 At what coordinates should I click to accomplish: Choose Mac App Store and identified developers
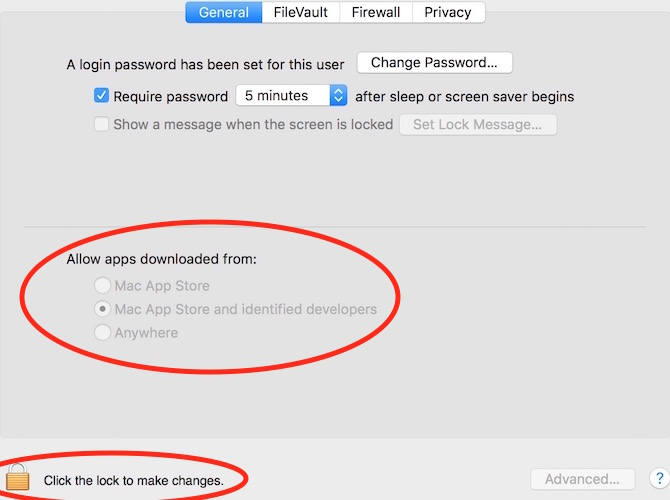pos(102,309)
